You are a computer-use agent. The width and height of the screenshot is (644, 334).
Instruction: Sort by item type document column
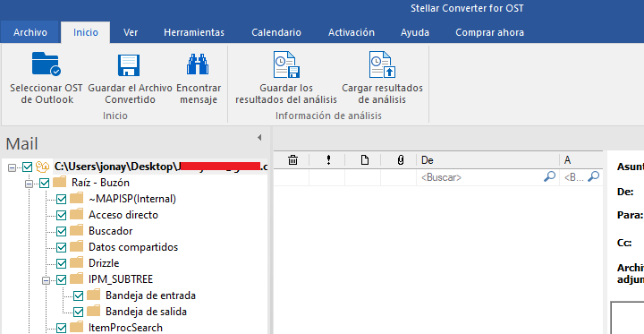point(364,160)
